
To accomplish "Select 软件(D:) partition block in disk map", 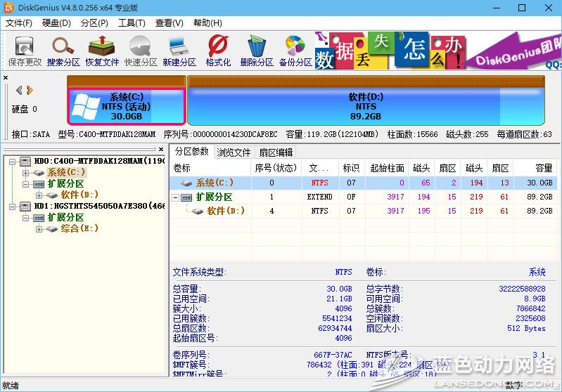I will pos(365,105).
